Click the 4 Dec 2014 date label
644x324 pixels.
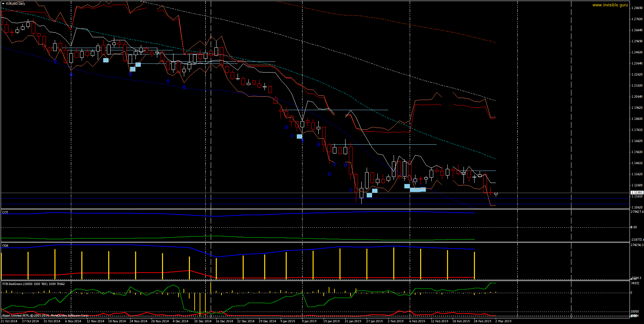[x=180, y=321]
